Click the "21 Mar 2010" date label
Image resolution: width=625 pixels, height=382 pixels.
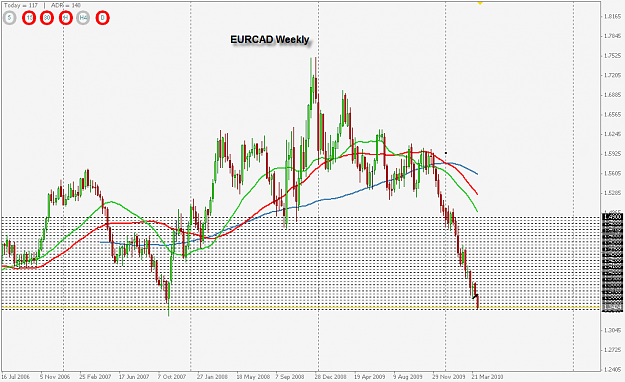[x=487, y=376]
